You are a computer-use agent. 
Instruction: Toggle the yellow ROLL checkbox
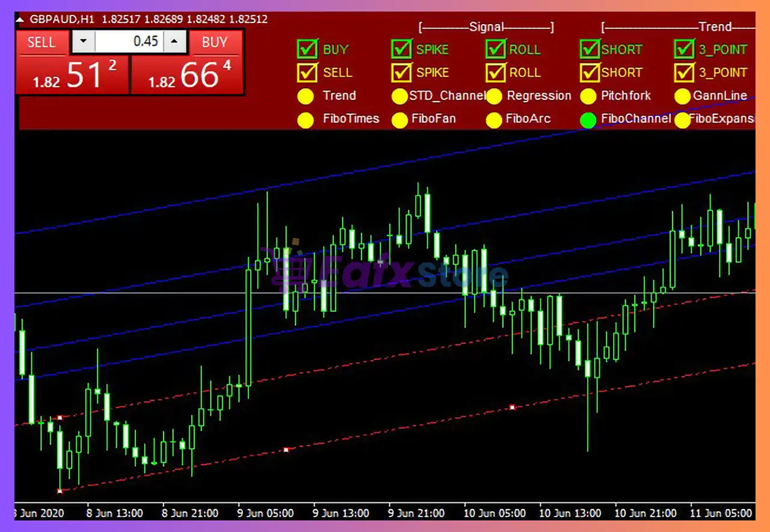tap(496, 73)
